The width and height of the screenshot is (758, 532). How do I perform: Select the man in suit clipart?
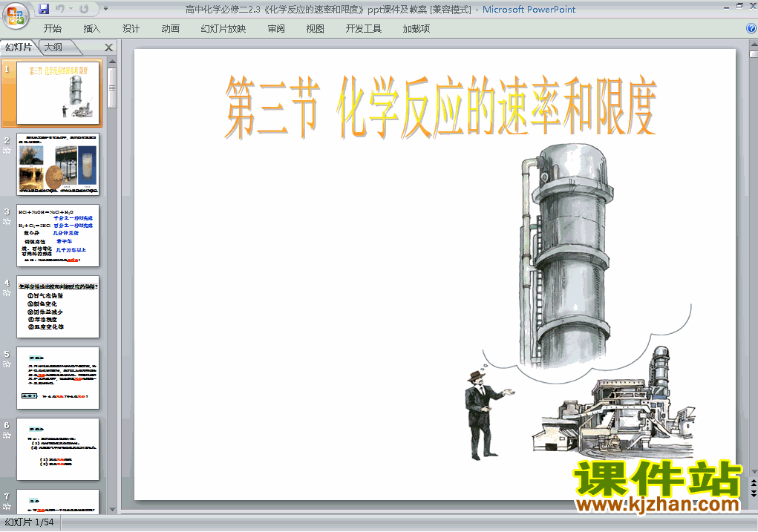click(x=488, y=415)
